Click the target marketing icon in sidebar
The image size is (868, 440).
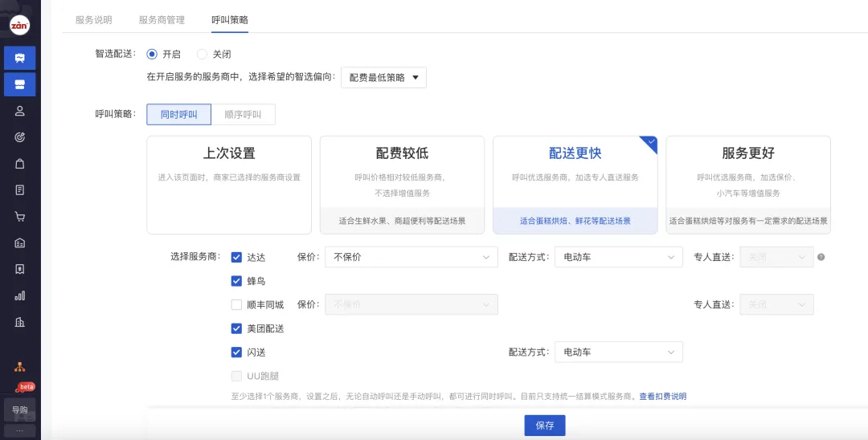tap(20, 137)
